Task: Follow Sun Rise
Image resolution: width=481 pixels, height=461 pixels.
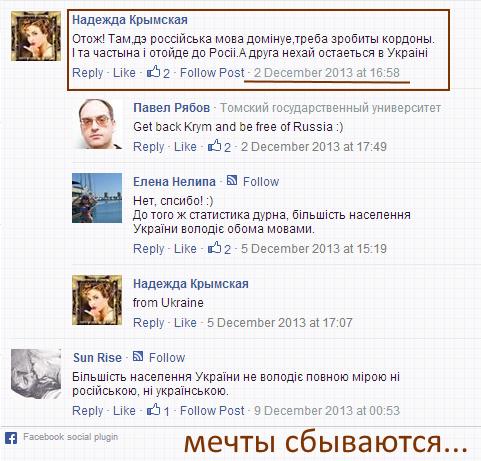Action: pyautogui.click(x=167, y=358)
